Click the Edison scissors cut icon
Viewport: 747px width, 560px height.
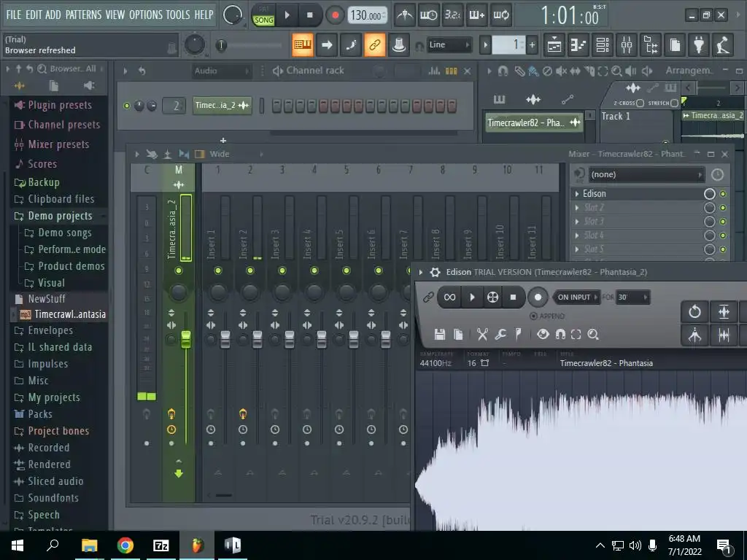482,334
